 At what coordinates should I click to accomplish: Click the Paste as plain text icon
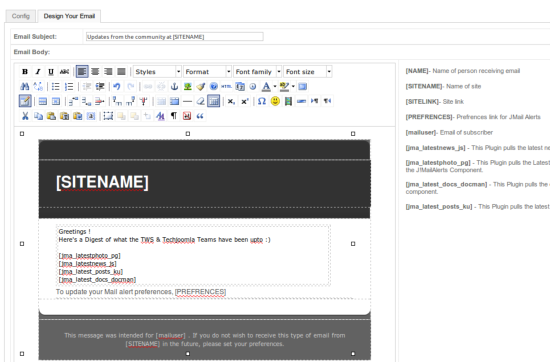pyautogui.click(x=65, y=116)
